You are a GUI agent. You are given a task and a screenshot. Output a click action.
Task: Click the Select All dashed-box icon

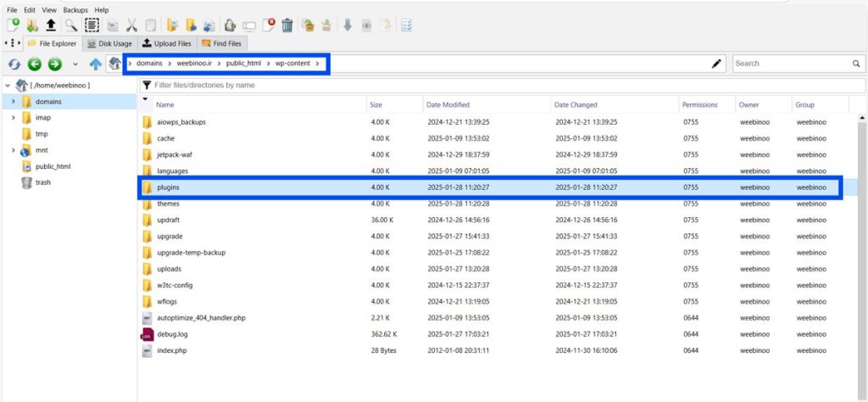coord(92,25)
